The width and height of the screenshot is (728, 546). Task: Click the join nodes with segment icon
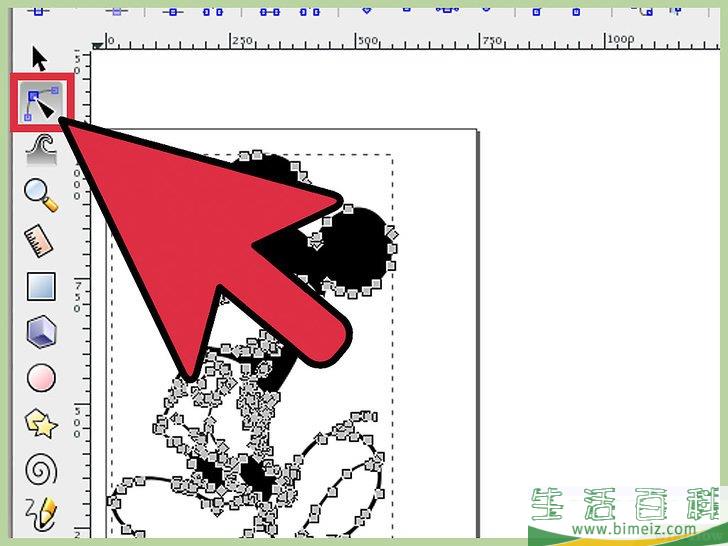270,12
